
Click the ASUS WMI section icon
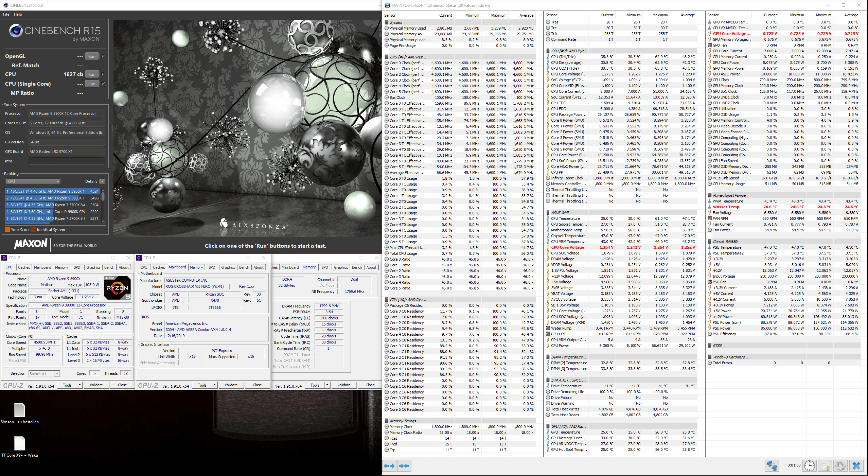tap(548, 213)
